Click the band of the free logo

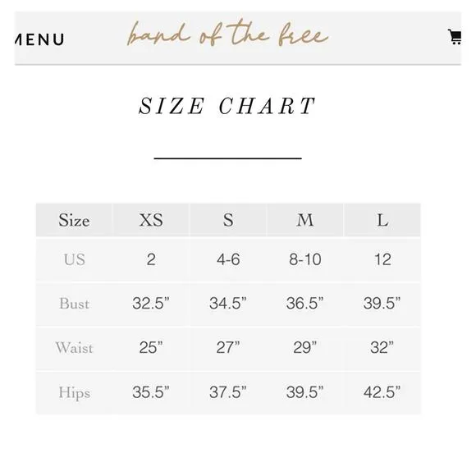click(227, 35)
